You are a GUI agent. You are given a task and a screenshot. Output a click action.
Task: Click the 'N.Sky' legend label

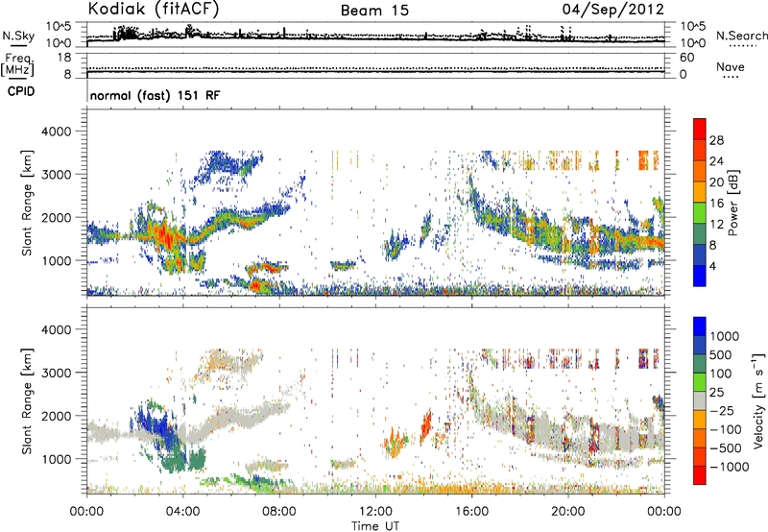[x=18, y=36]
